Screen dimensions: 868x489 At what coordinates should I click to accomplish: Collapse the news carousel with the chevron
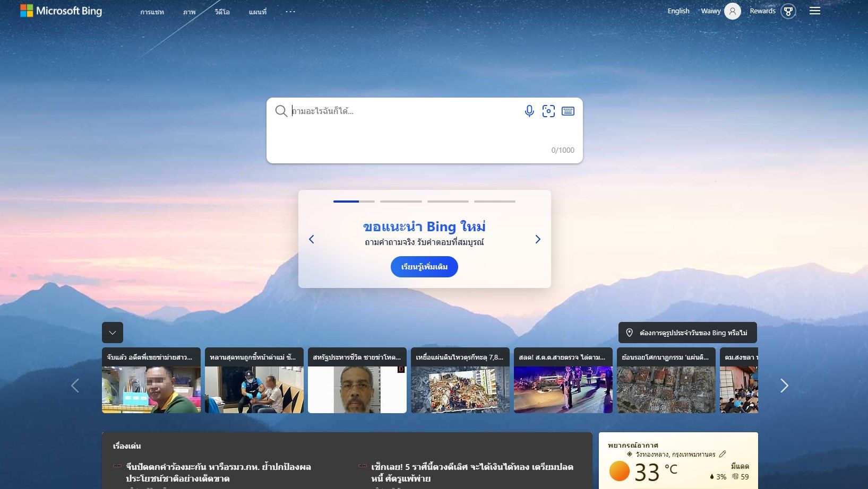[x=113, y=333]
